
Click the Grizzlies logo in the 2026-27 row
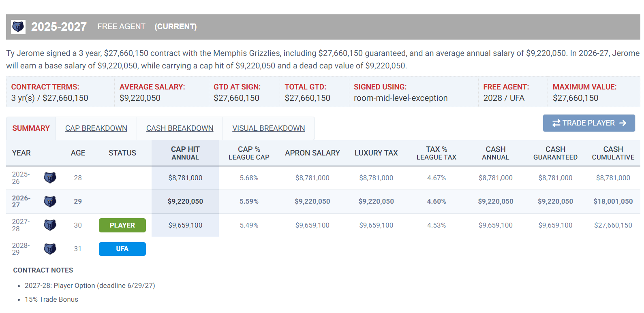point(50,201)
